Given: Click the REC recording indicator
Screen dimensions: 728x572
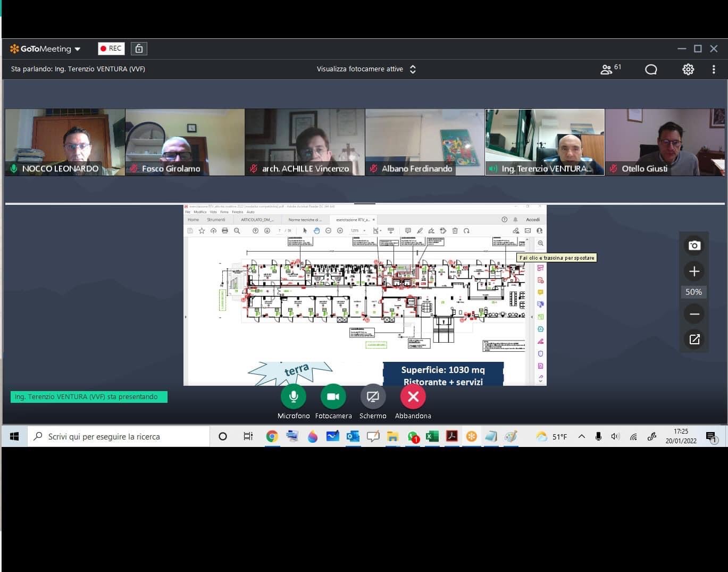Looking at the screenshot, I should coord(111,48).
